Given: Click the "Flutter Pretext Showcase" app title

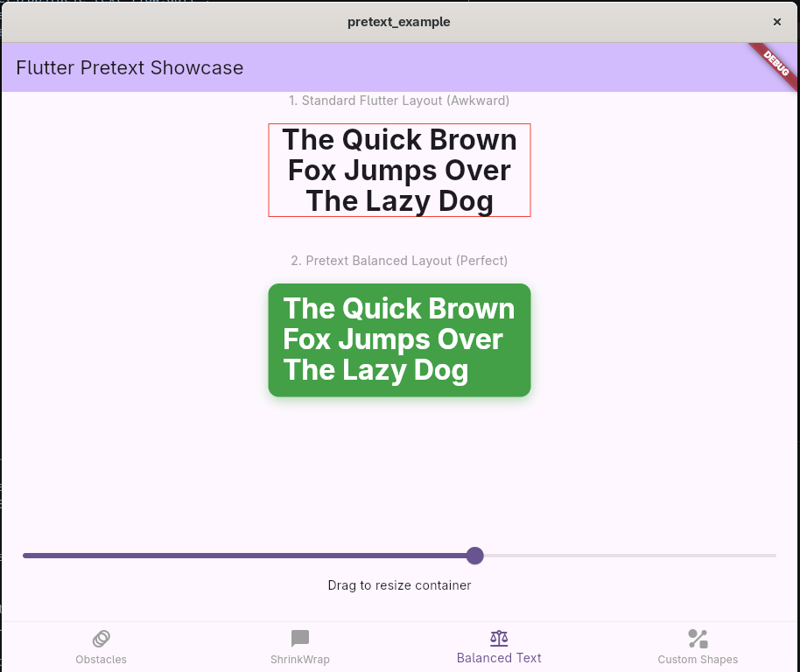Looking at the screenshot, I should point(130,67).
